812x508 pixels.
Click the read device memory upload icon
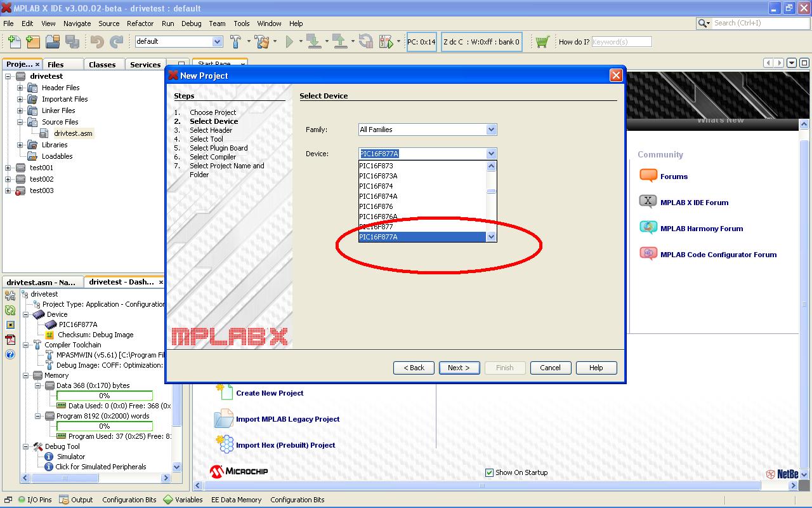(339, 42)
